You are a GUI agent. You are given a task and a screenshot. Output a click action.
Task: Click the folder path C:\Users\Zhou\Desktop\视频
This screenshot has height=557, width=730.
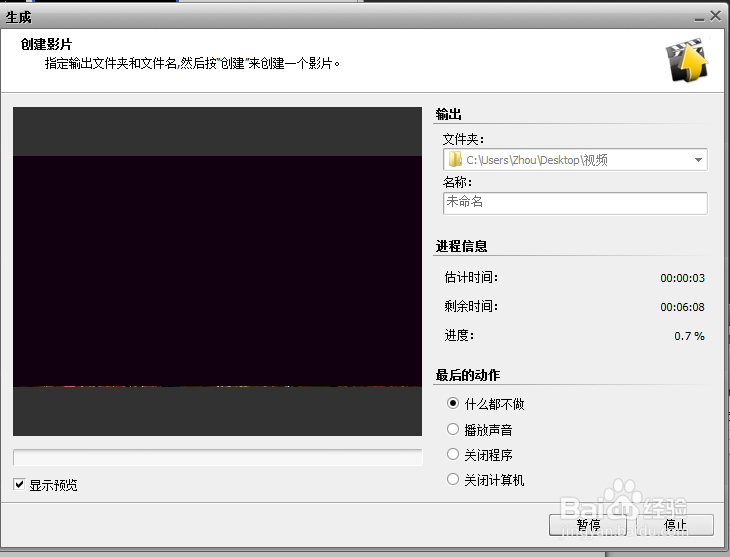coord(537,160)
